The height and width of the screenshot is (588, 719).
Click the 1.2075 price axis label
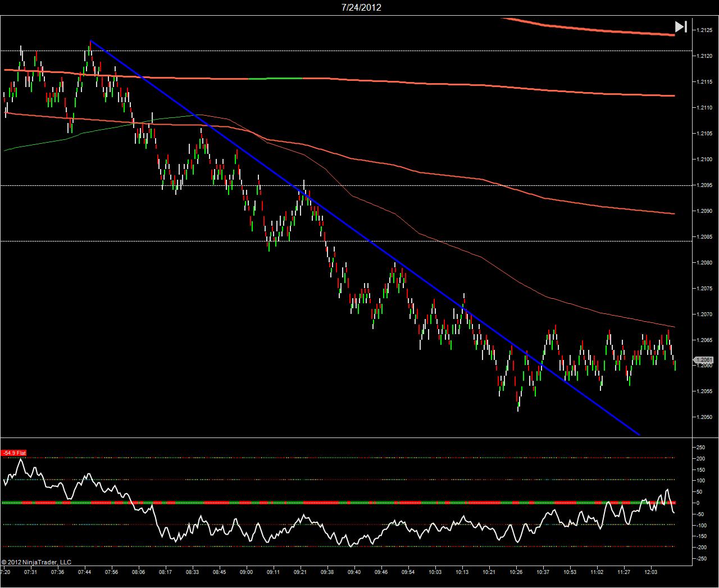click(x=704, y=288)
